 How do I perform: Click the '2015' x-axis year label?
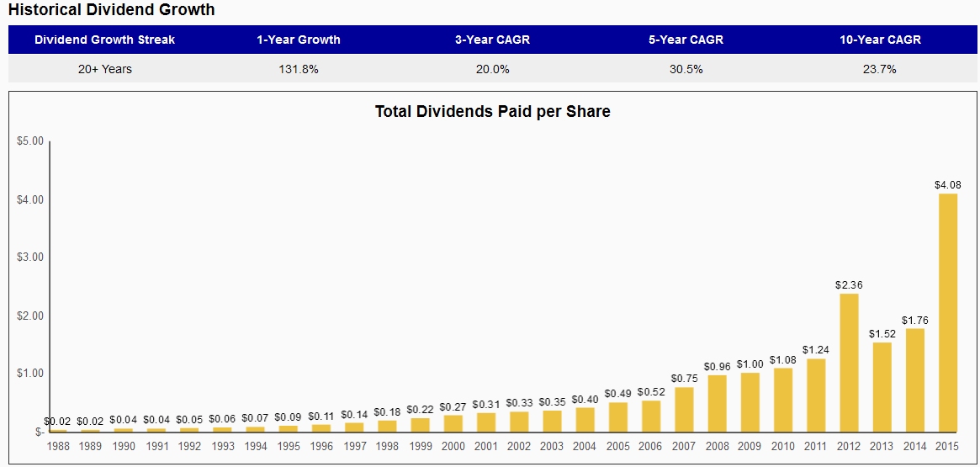[948, 446]
